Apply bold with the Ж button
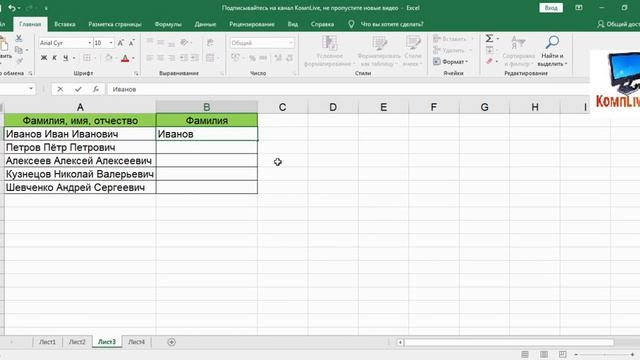640x360 pixels. coord(44,58)
